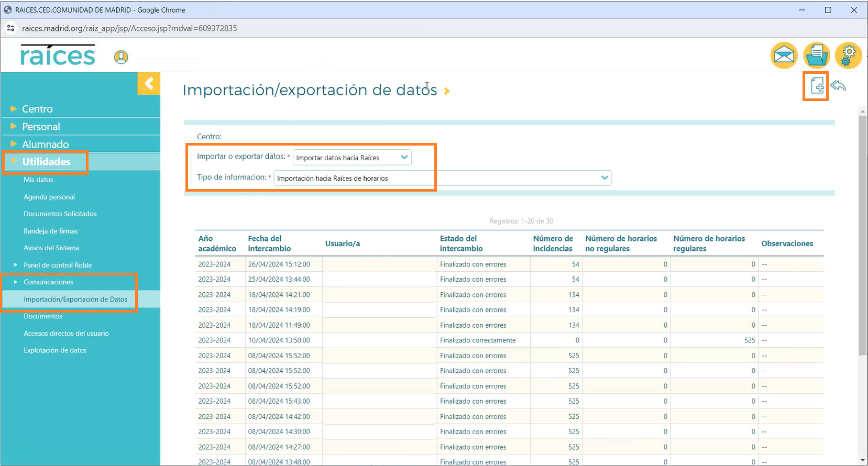Image resolution: width=868 pixels, height=466 pixels.
Task: Open the documents tray icon in header
Action: point(816,55)
